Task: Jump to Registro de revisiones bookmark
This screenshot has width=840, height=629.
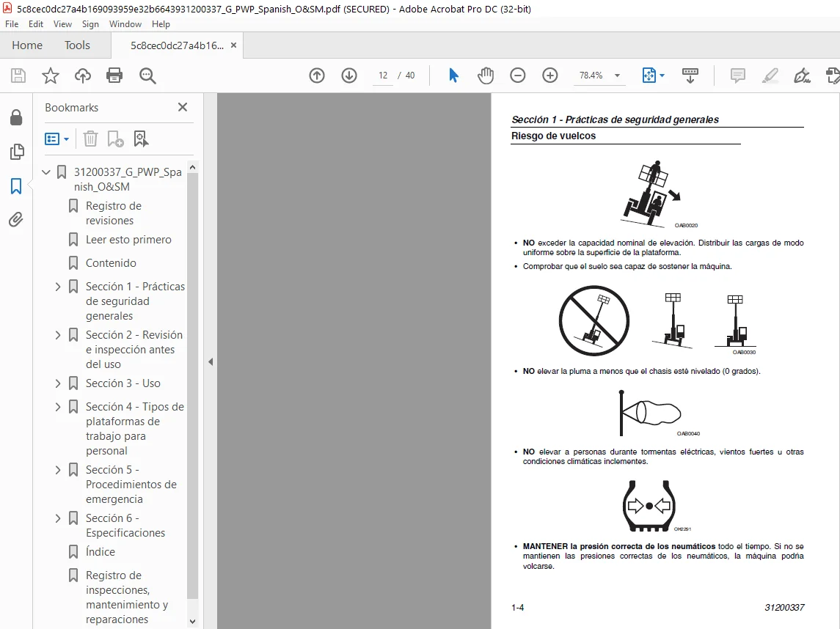Action: tap(114, 213)
